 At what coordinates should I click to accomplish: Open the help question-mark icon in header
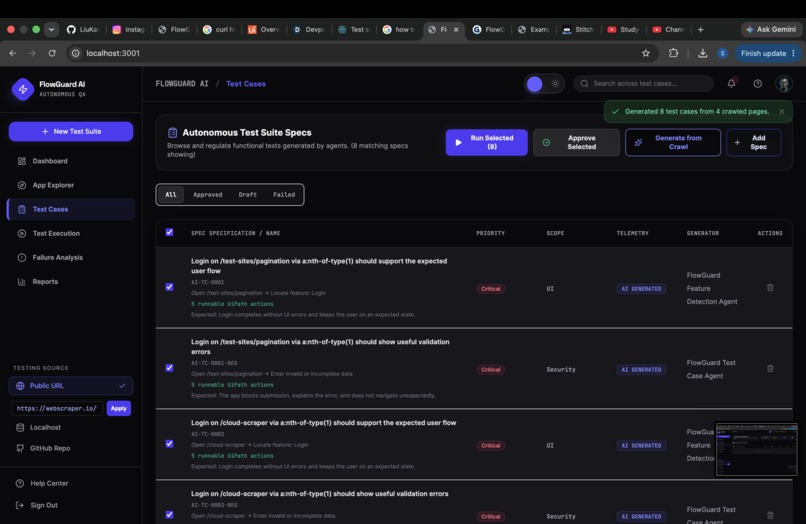pos(757,84)
